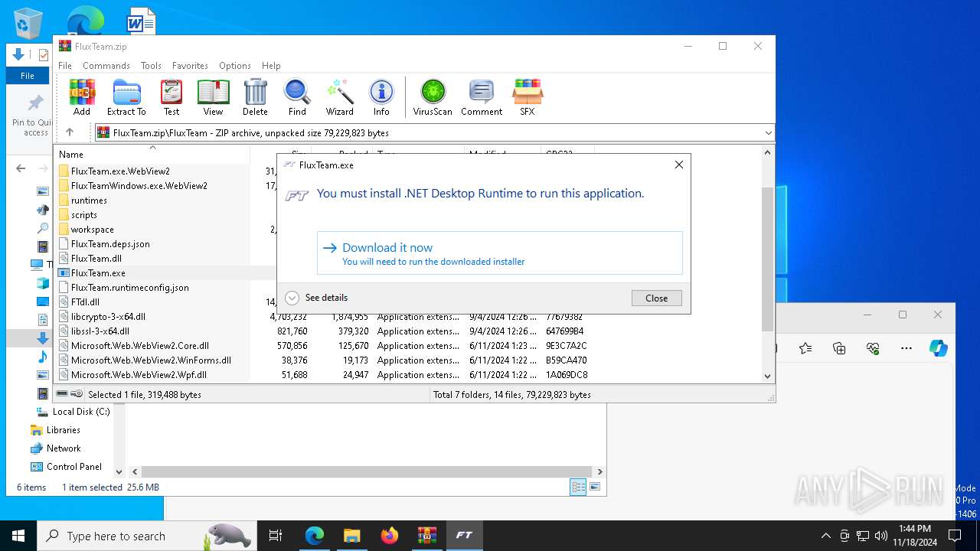The height and width of the screenshot is (551, 980).
Task: Click the SFX toolbar icon
Action: pyautogui.click(x=528, y=97)
